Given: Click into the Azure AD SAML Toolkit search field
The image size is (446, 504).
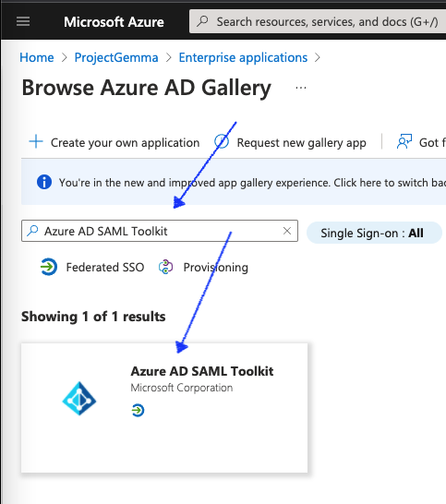Looking at the screenshot, I should 160,231.
